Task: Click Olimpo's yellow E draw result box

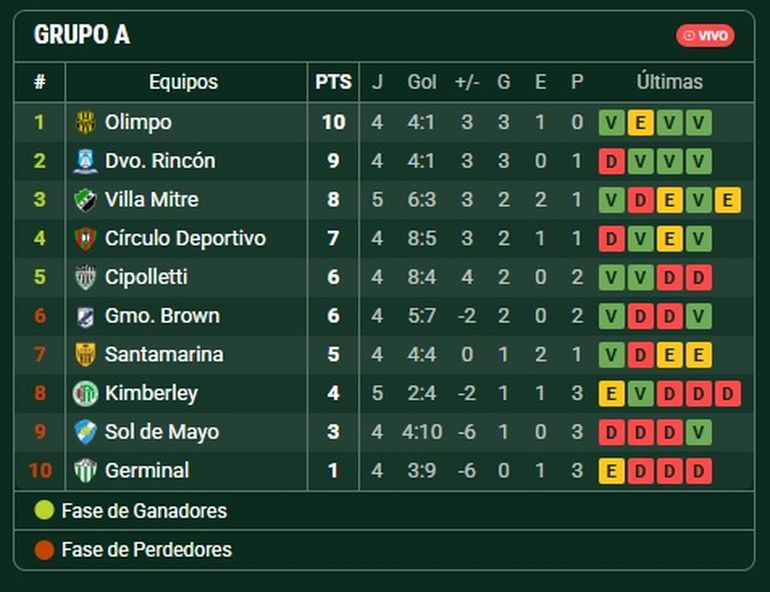Action: (x=640, y=123)
